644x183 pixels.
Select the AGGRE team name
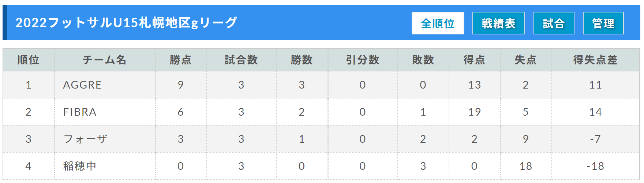82,85
